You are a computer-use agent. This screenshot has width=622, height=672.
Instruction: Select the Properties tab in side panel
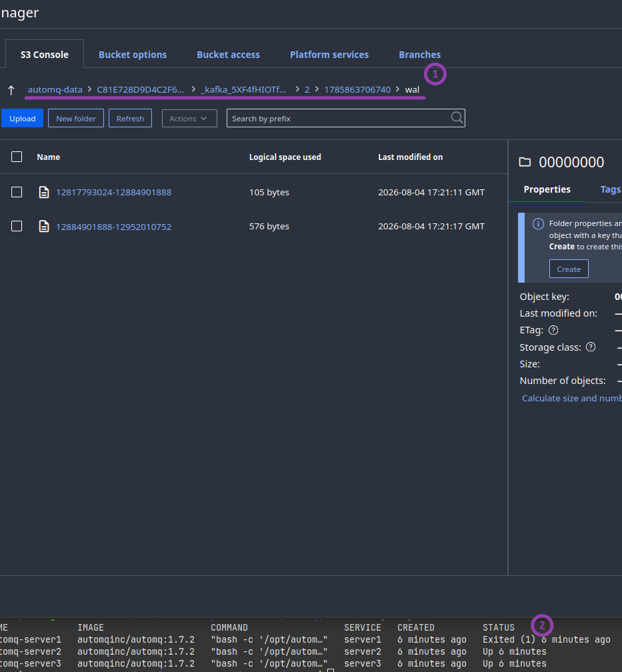point(547,189)
